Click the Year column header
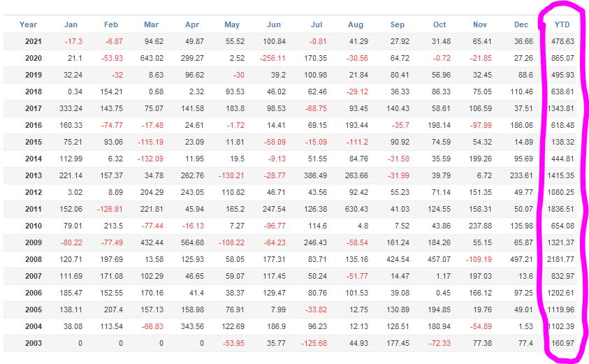 point(28,24)
